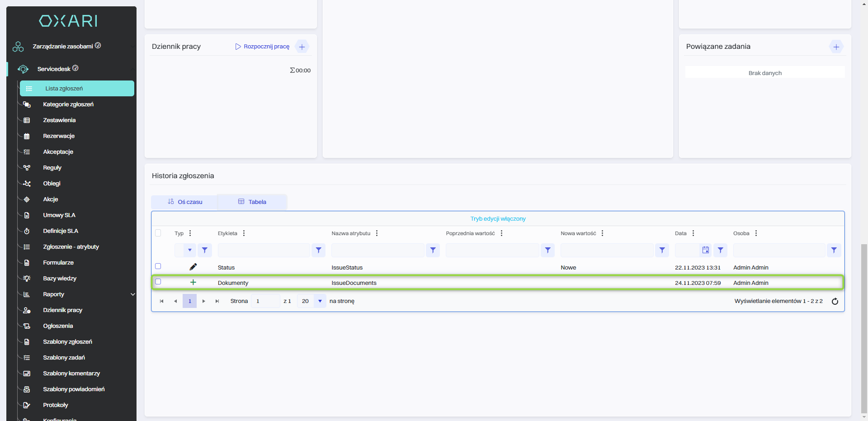The width and height of the screenshot is (868, 421).
Task: Select the Dokumenty row checkbox
Action: point(158,282)
